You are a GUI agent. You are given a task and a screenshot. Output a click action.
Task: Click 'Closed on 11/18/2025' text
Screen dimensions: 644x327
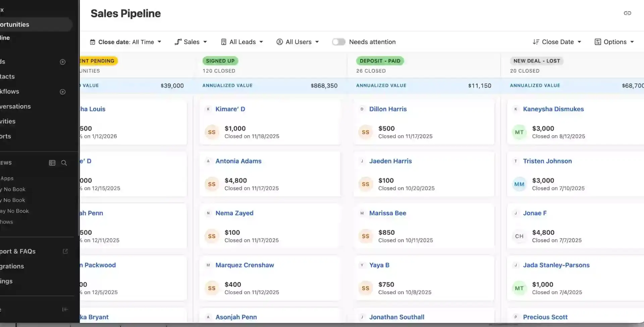(252, 136)
